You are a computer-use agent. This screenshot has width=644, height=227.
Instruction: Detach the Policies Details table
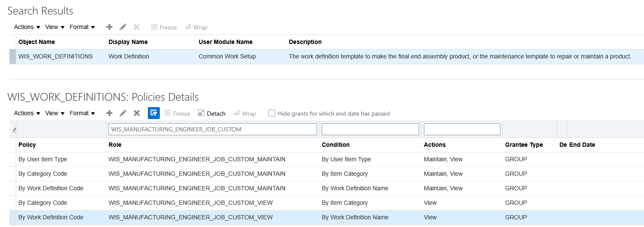212,113
